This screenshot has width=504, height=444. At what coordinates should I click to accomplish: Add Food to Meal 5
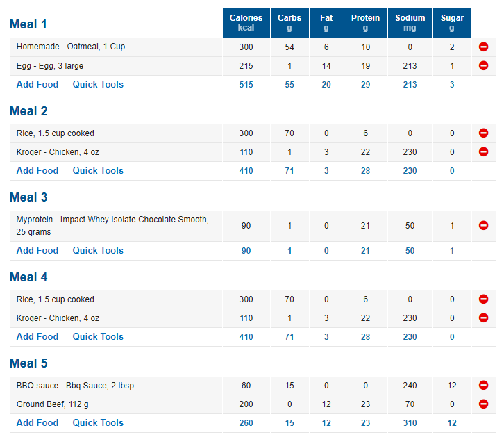pos(37,422)
